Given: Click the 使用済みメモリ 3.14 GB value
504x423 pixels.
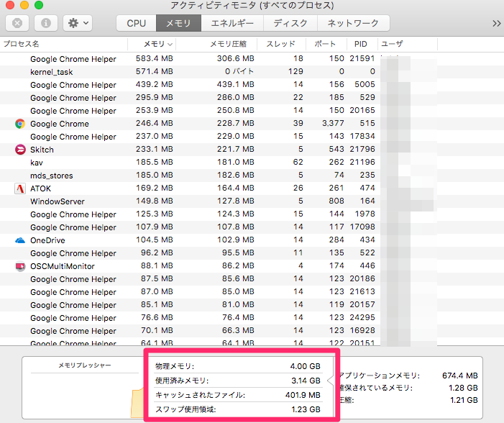Looking at the screenshot, I should coord(306,381).
